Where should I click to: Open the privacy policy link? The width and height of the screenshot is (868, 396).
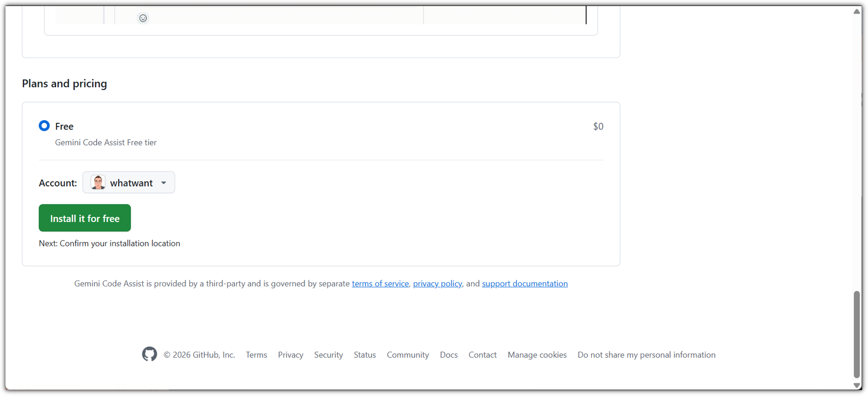click(437, 284)
